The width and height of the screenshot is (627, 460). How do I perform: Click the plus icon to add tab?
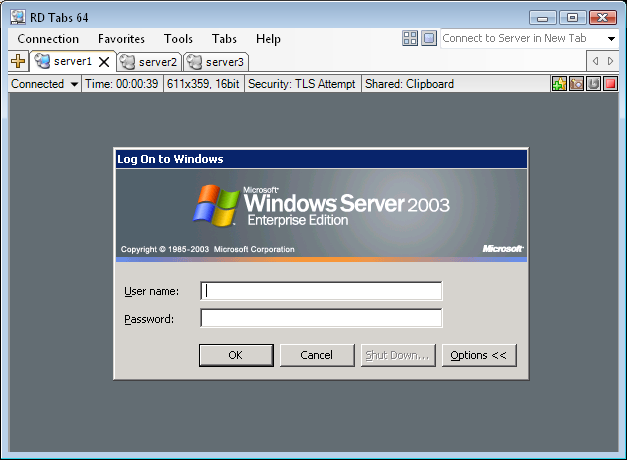[x=18, y=61]
